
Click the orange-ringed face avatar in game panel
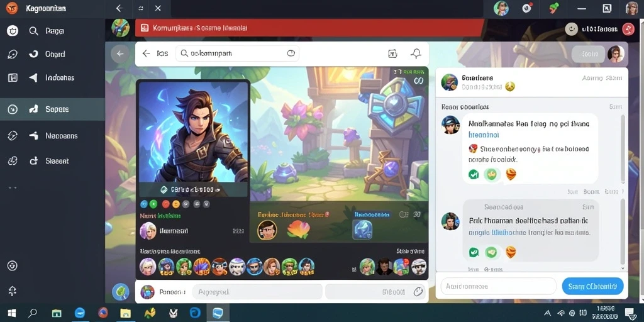(x=267, y=230)
